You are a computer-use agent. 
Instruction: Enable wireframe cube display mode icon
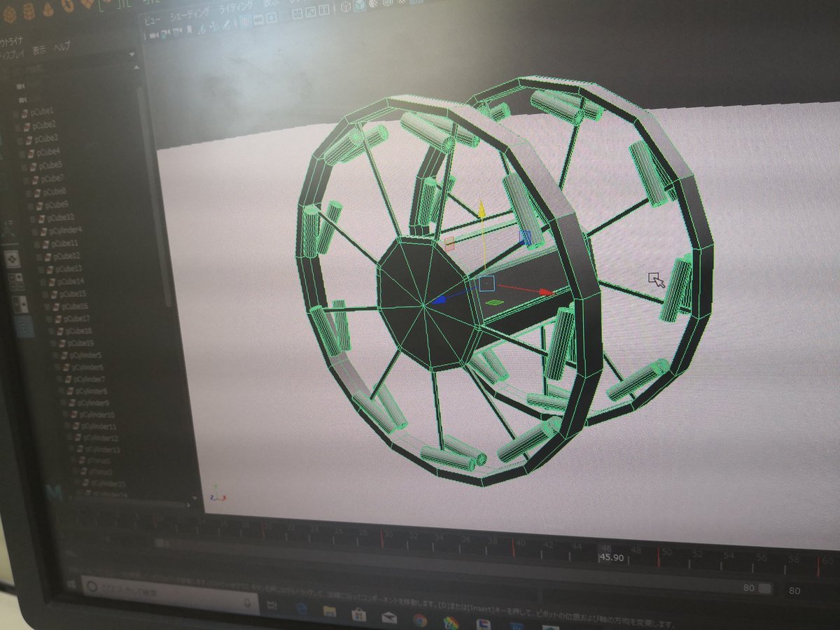click(346, 8)
